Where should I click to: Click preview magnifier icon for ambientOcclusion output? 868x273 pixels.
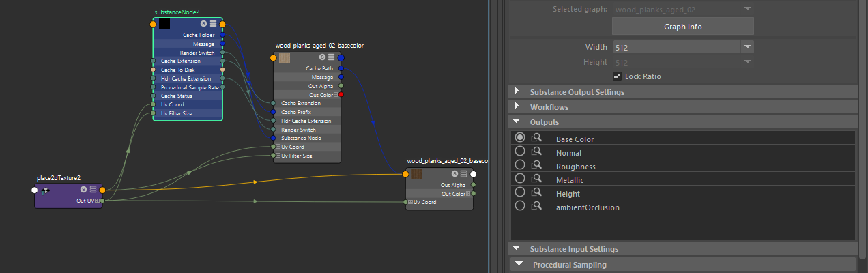536,207
